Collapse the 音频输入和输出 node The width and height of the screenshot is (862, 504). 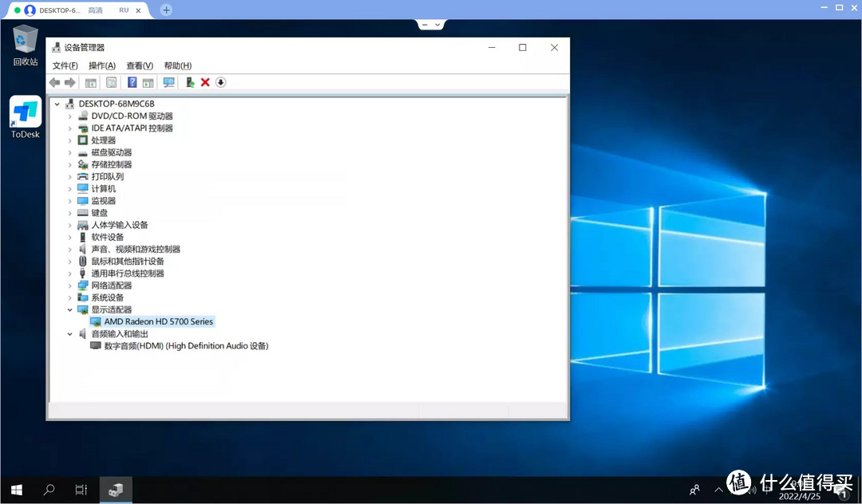click(x=69, y=334)
